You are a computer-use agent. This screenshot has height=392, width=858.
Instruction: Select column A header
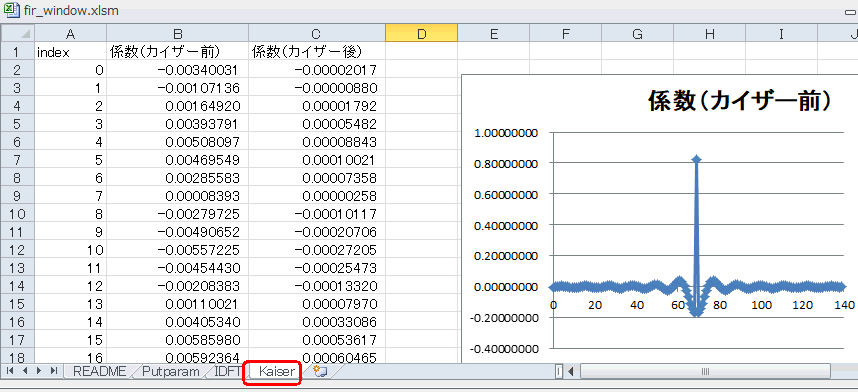[70, 33]
